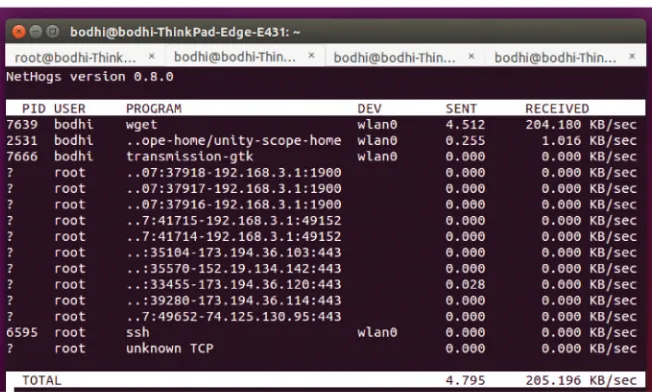Click wlan0 device in the wget row
This screenshot has height=392, width=652.
(x=377, y=125)
